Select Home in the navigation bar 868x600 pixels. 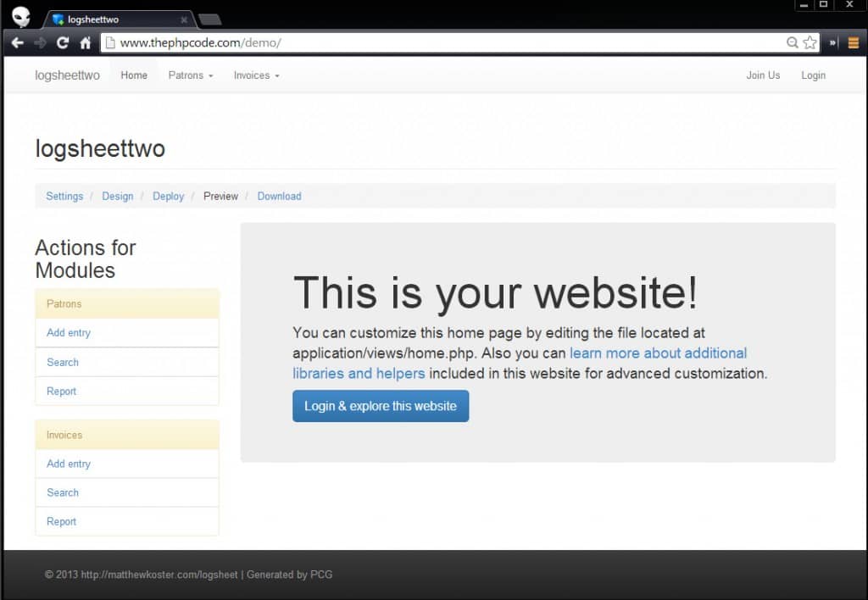(x=133, y=75)
